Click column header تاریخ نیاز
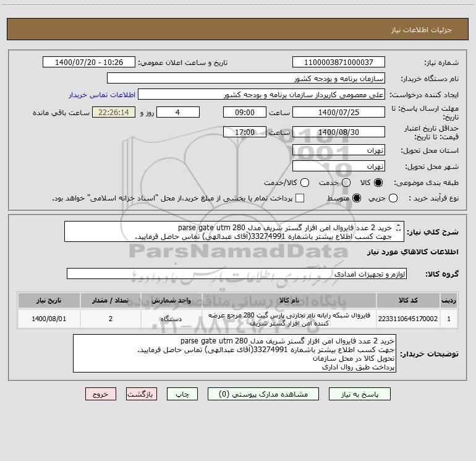The height and width of the screenshot is (461, 476). [49, 300]
